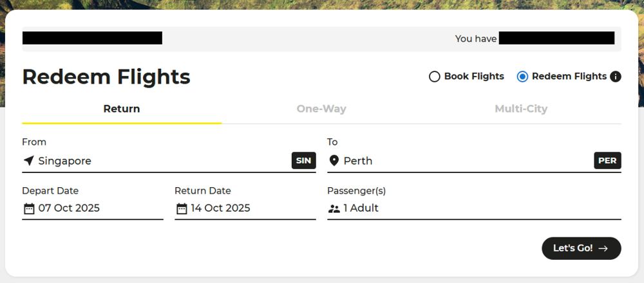Expand the 1 Adult passengers selector
The width and height of the screenshot is (644, 283).
tap(361, 208)
